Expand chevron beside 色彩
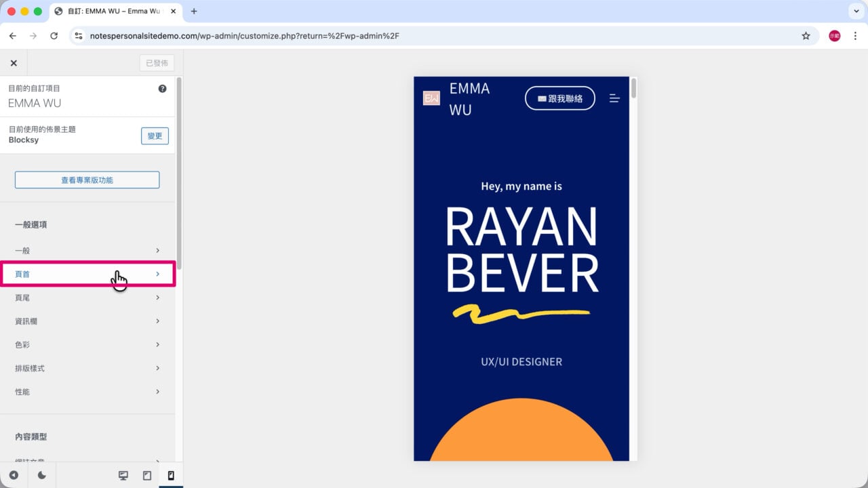This screenshot has width=868, height=488. click(157, 344)
